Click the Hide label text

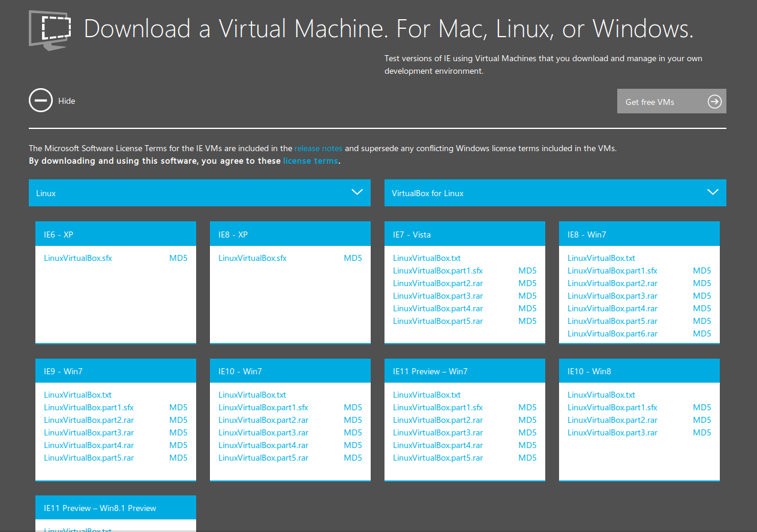click(x=67, y=101)
